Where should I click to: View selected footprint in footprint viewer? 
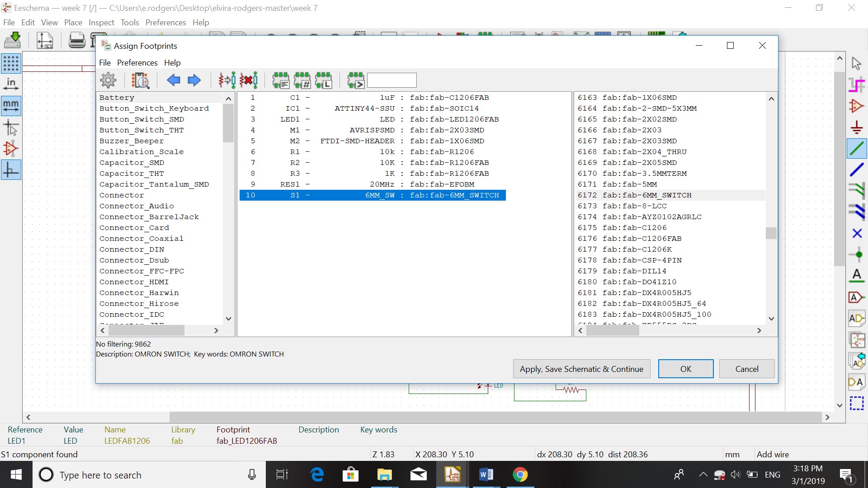click(x=141, y=80)
